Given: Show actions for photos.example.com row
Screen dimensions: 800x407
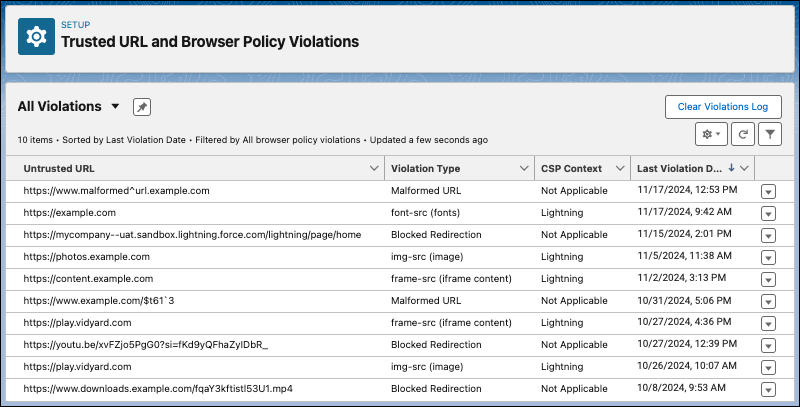Looking at the screenshot, I should click(768, 257).
